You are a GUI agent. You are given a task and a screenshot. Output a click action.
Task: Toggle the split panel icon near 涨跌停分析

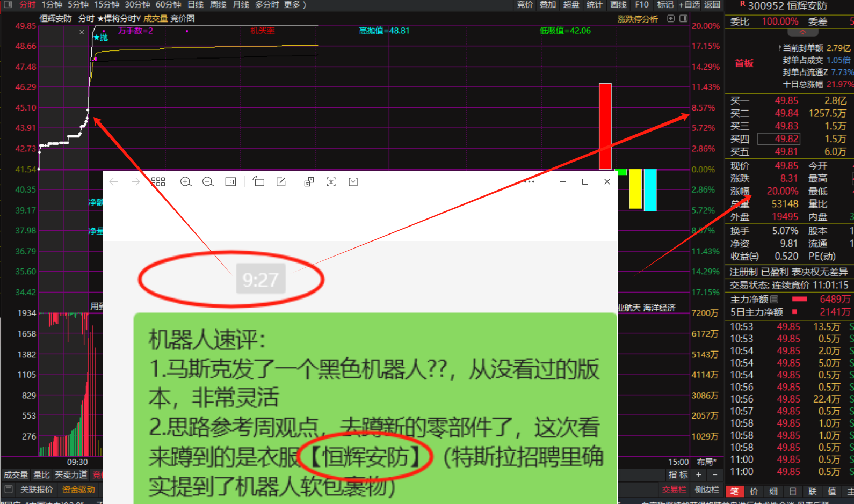pos(684,19)
